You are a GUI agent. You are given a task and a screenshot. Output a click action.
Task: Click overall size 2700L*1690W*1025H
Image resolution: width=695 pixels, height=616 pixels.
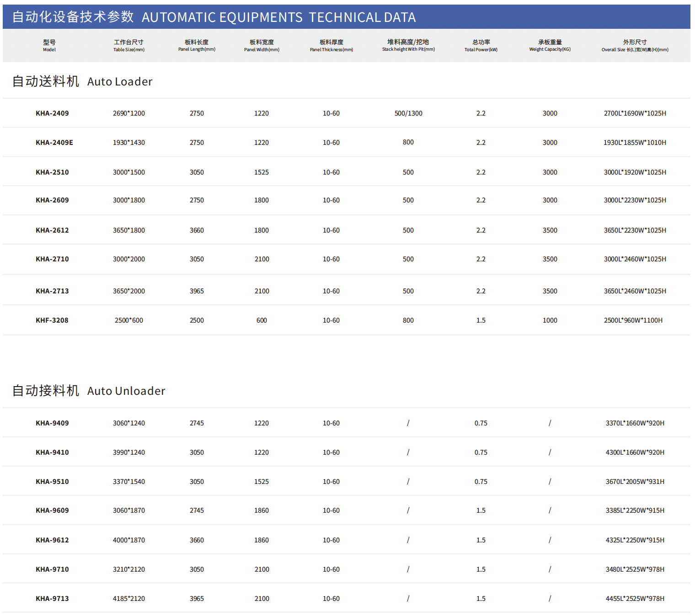click(x=635, y=113)
